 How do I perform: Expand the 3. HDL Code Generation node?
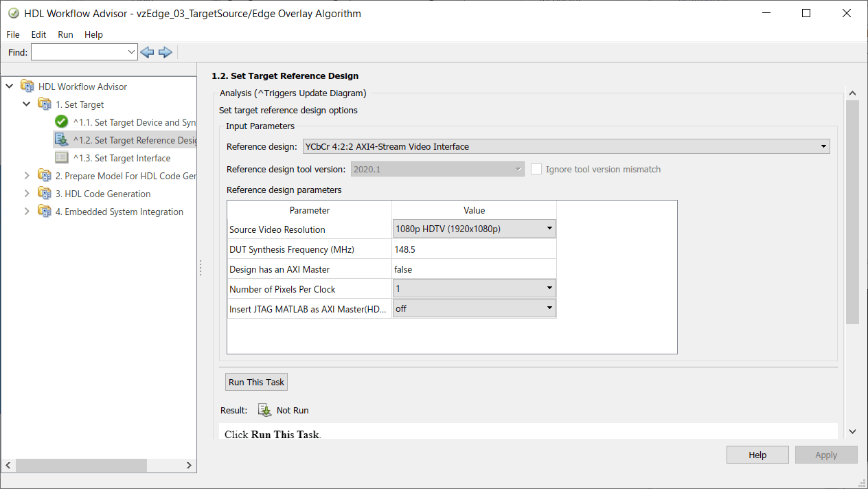pyautogui.click(x=27, y=194)
